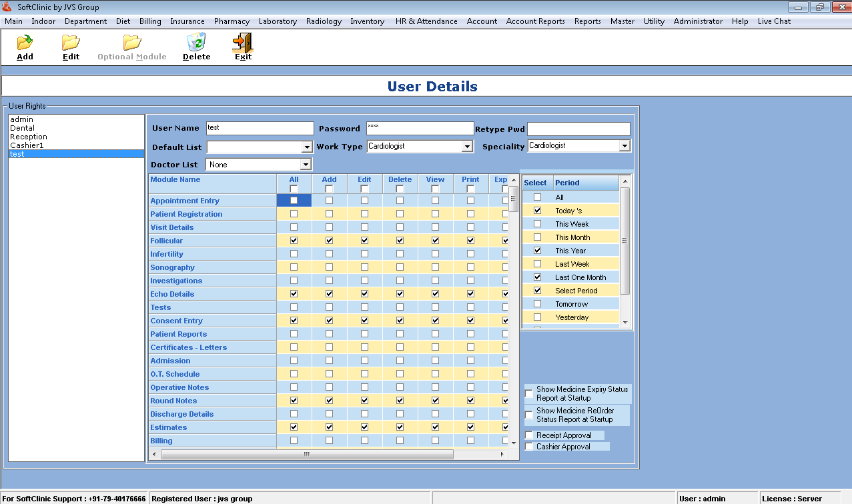The height and width of the screenshot is (504, 852).
Task: Open the Inventory menu
Action: pos(367,21)
